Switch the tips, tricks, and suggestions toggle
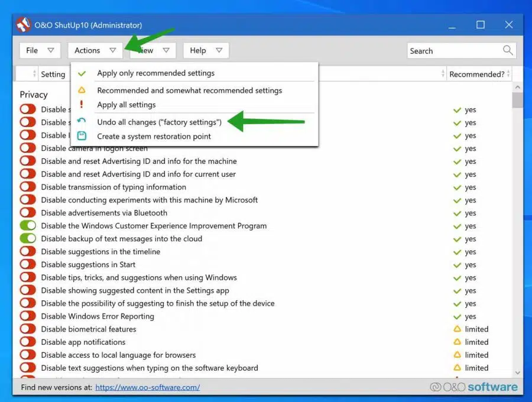Screen dimensions: 532x402 (x=28, y=277)
